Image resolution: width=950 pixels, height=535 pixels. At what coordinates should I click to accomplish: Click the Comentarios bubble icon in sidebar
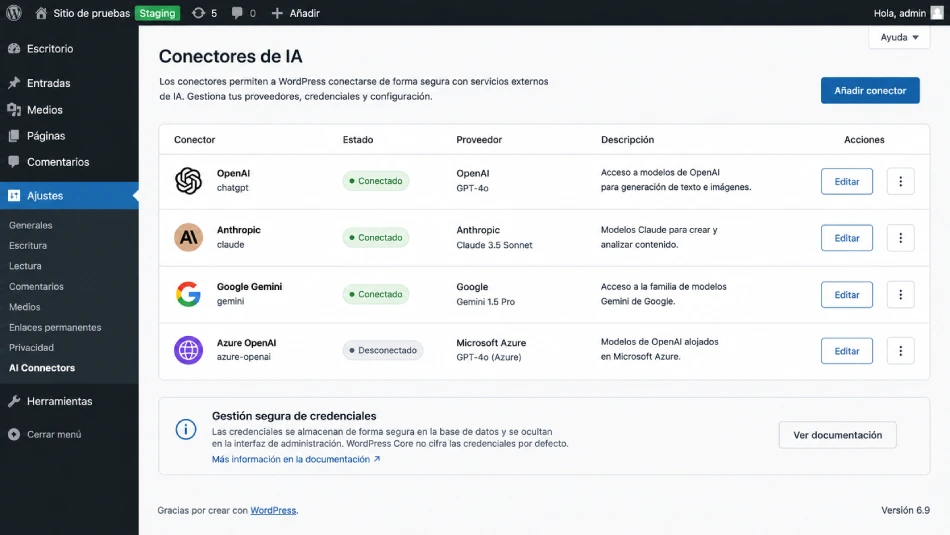tap(14, 162)
